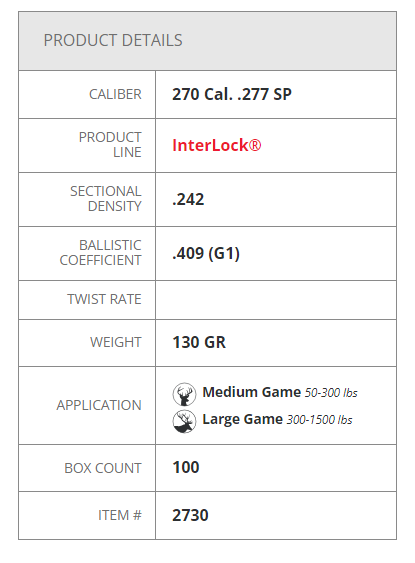
Task: Click the Medium Game deer icon
Action: click(x=184, y=394)
